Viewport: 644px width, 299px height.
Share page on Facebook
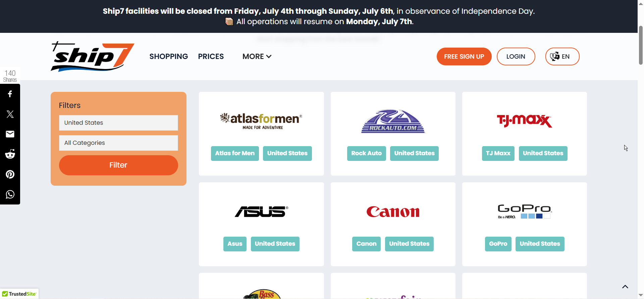click(x=10, y=94)
